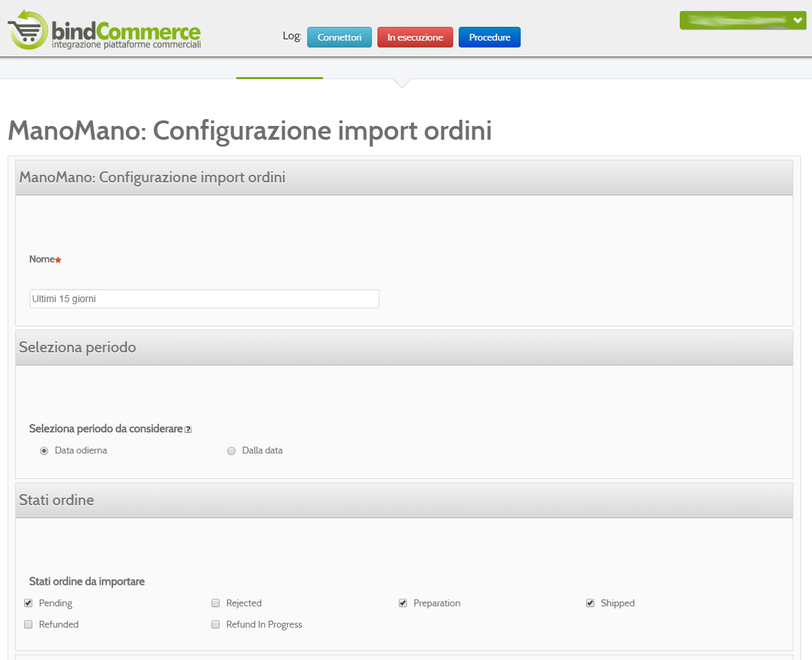Image resolution: width=812 pixels, height=660 pixels.
Task: Click the ManoMano Configurazione import ordini panel header
Action: (x=404, y=178)
